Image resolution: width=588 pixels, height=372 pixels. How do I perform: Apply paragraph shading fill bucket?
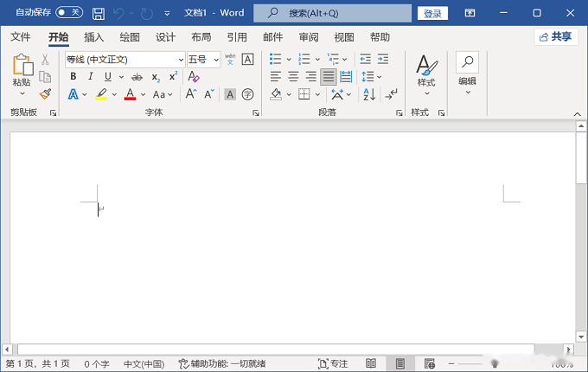(276, 94)
